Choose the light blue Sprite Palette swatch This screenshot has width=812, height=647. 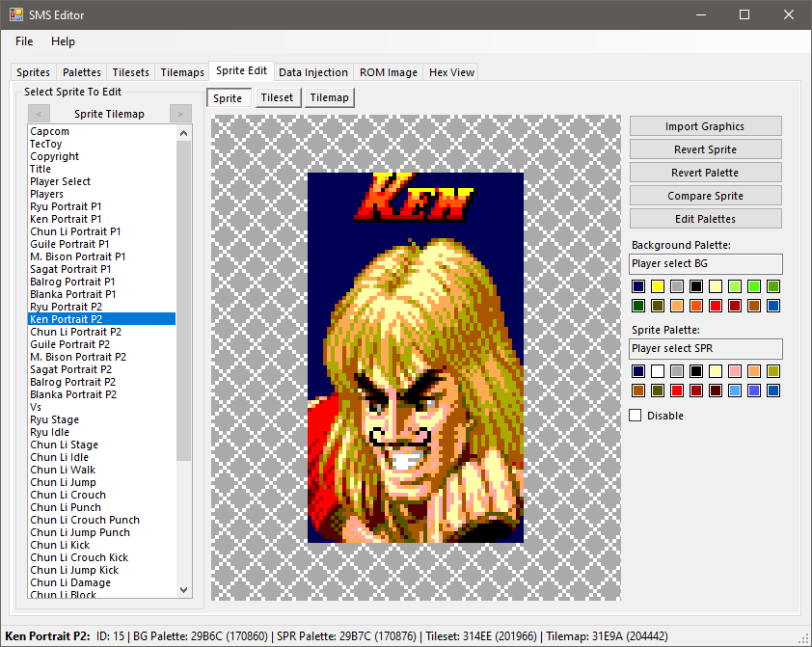(x=735, y=391)
